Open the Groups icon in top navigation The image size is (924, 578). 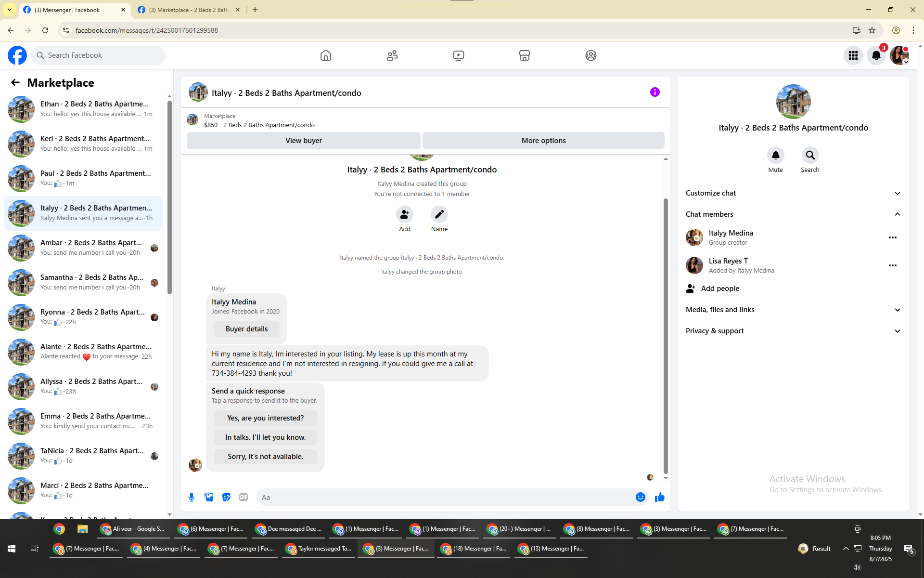591,55
